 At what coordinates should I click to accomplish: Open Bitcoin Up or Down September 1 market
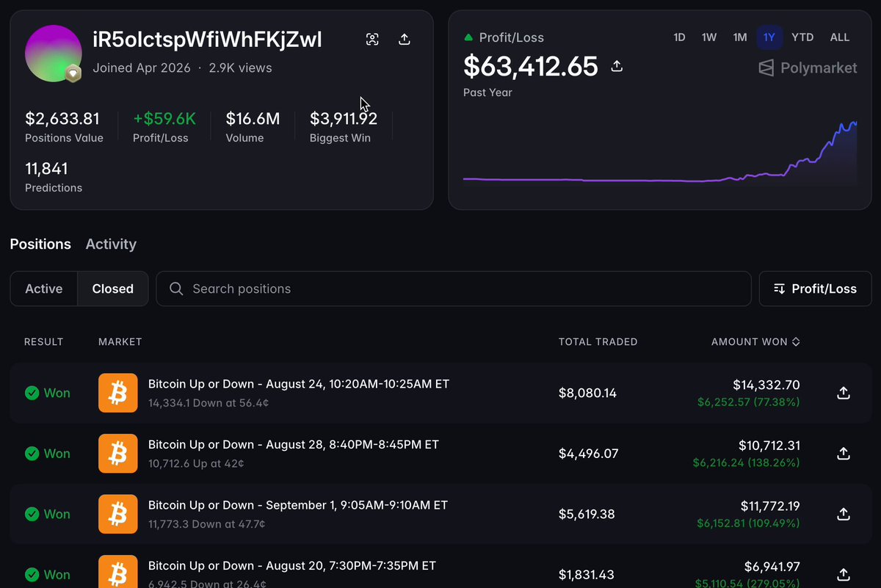click(298, 505)
